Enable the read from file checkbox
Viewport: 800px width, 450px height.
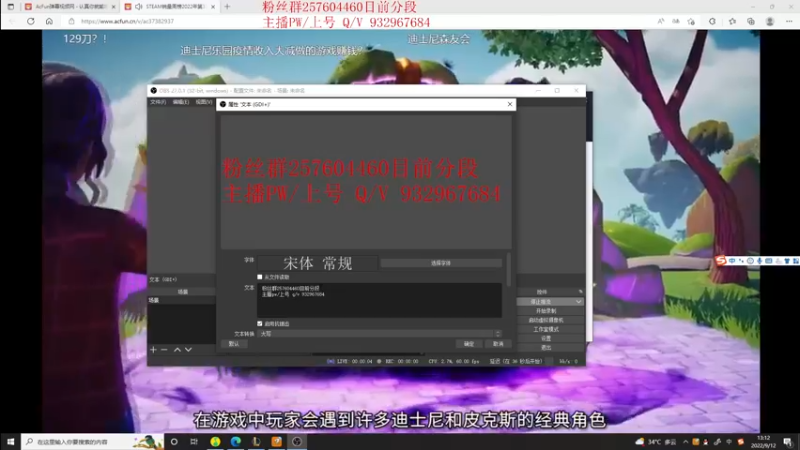coord(260,277)
